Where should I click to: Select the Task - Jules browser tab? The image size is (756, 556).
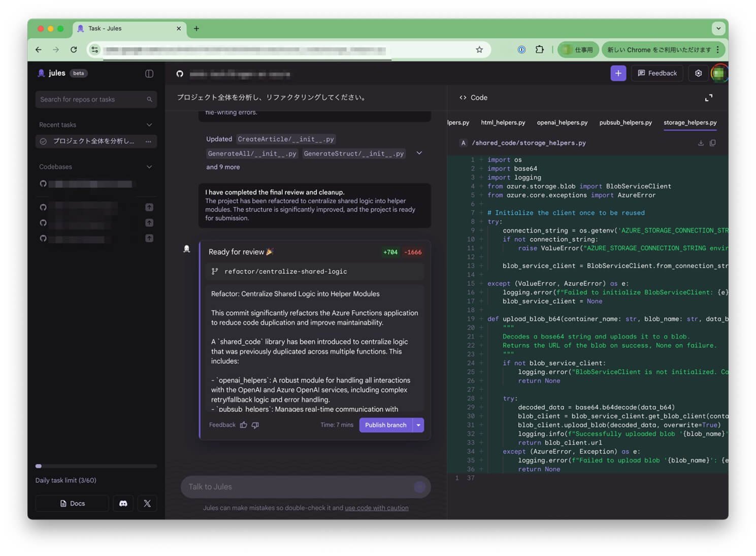point(129,28)
